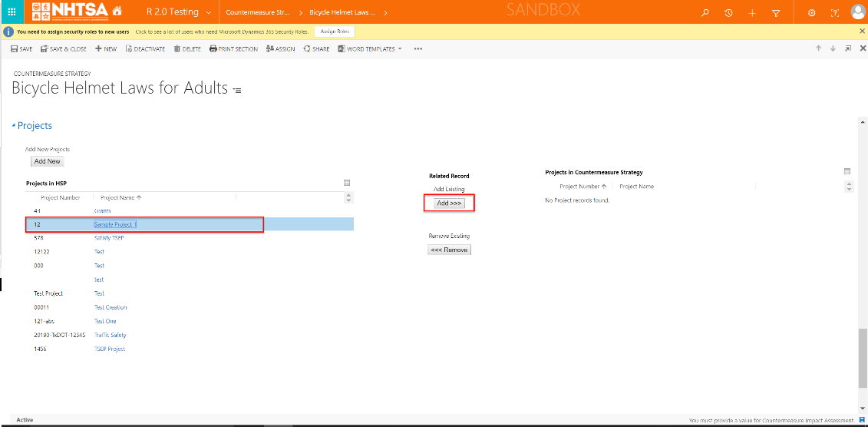Image resolution: width=868 pixels, height=427 pixels.
Task: Open Countermeasure Strategy breadcrumb menu item
Action: 257,12
